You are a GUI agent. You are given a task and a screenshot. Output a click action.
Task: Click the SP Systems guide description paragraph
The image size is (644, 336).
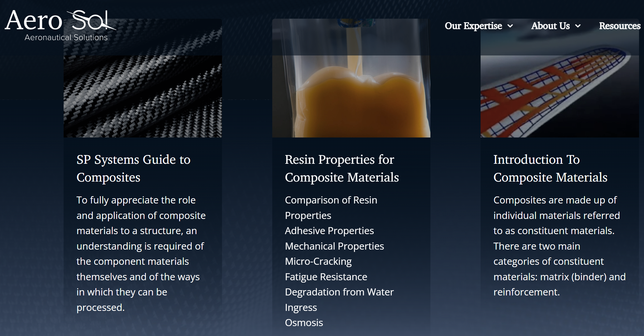141,254
